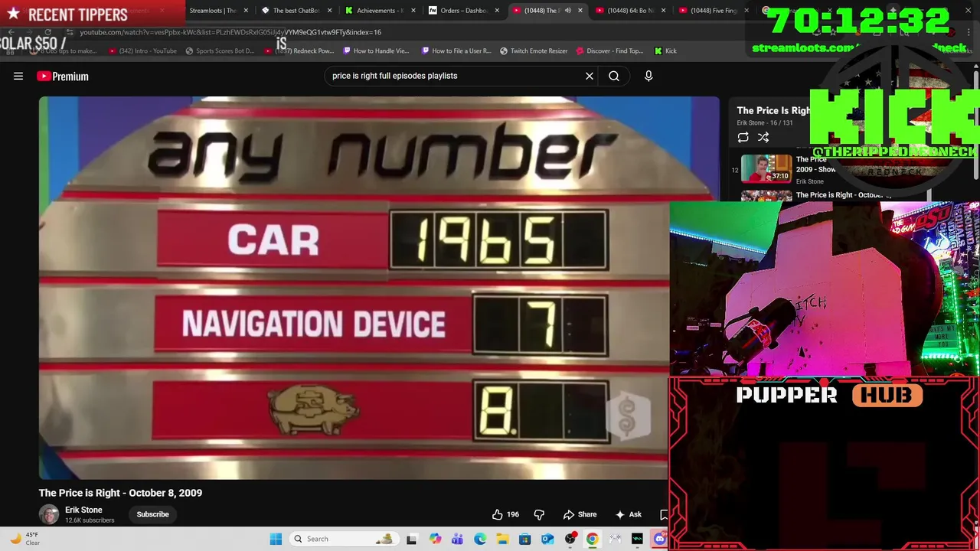
Task: Open the Ask button under the video
Action: pos(628,514)
